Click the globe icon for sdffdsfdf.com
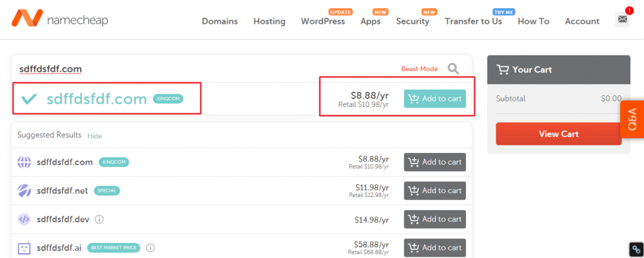The height and width of the screenshot is (258, 644). click(x=24, y=162)
